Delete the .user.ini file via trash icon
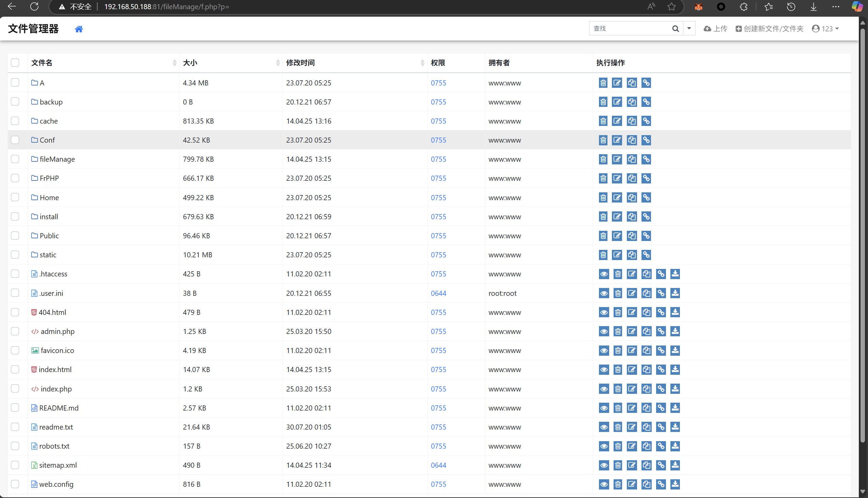 coord(618,293)
